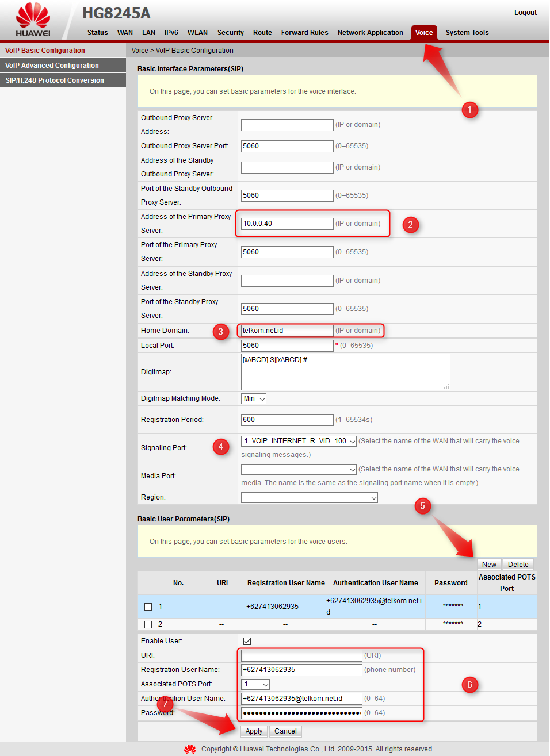Focus the Registration Period field
Viewport: 550px width, 756px height.
pyautogui.click(x=287, y=420)
